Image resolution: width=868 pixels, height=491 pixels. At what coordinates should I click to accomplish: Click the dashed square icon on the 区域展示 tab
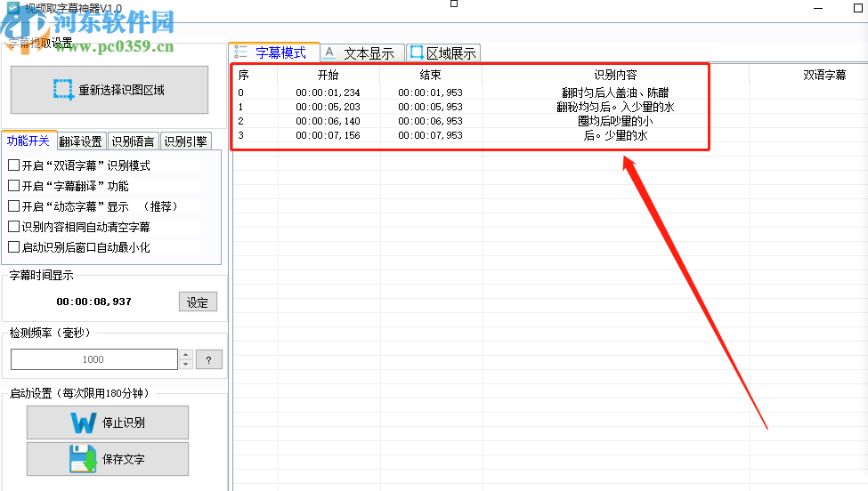(x=417, y=52)
